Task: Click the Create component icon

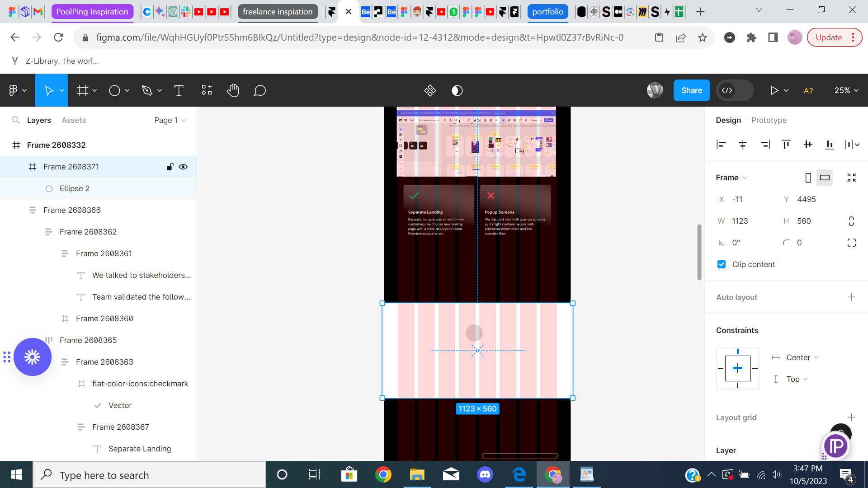Action: (430, 91)
